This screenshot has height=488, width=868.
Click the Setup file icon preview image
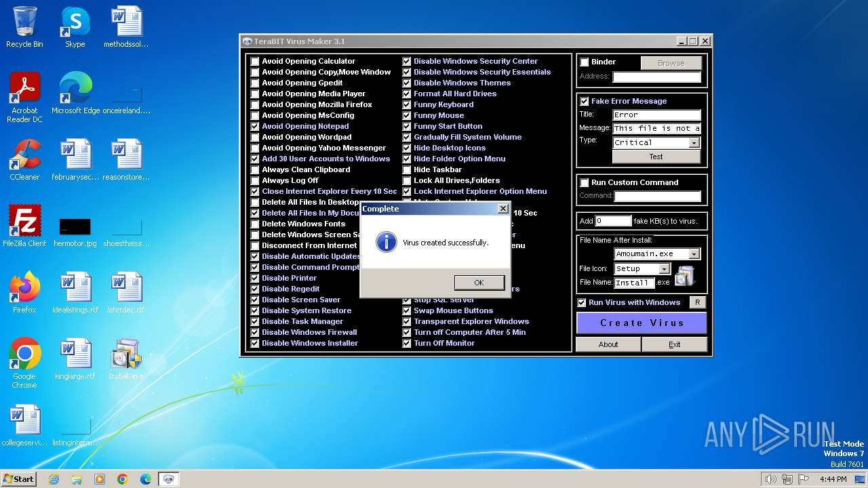[x=684, y=276]
